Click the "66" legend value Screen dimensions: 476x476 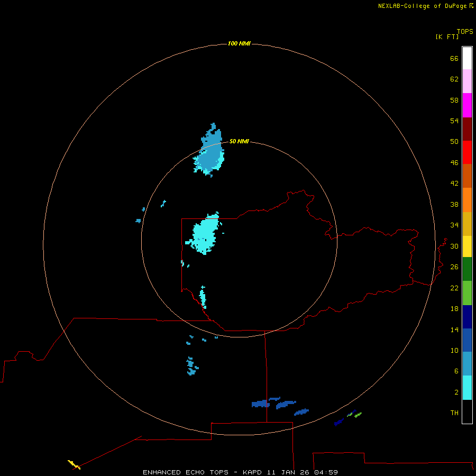click(454, 59)
